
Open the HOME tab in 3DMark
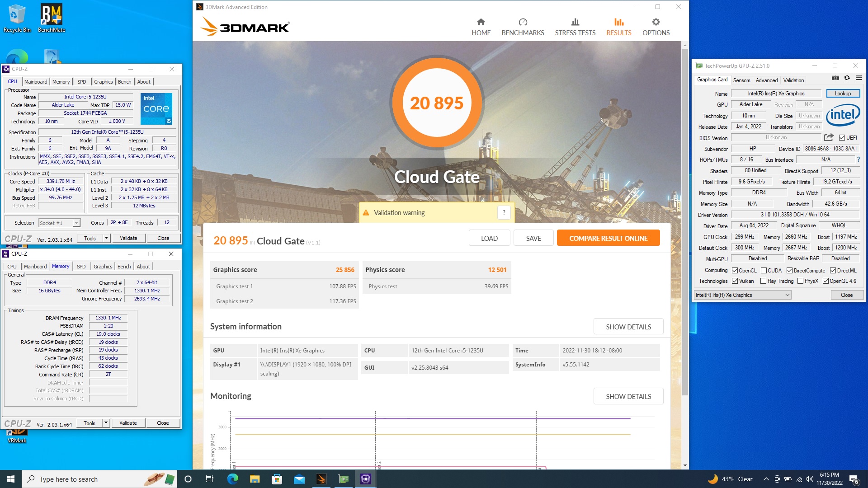(481, 27)
